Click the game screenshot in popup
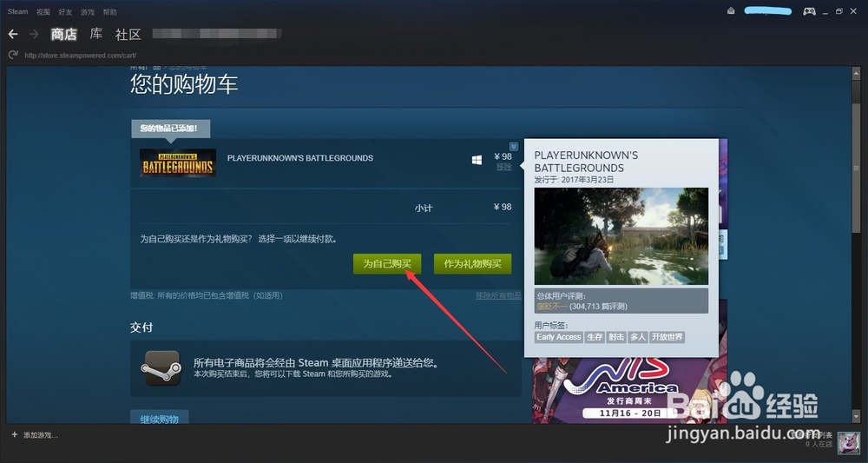868x463 pixels. (x=621, y=236)
